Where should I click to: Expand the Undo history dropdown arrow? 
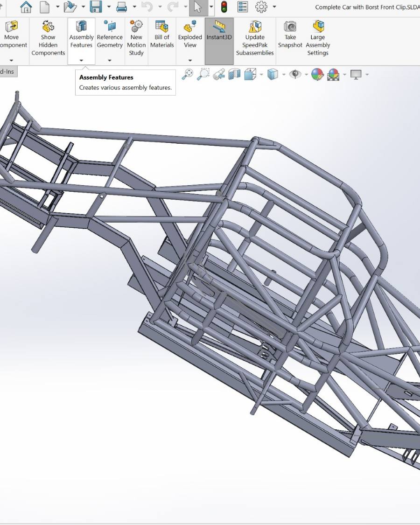point(160,7)
